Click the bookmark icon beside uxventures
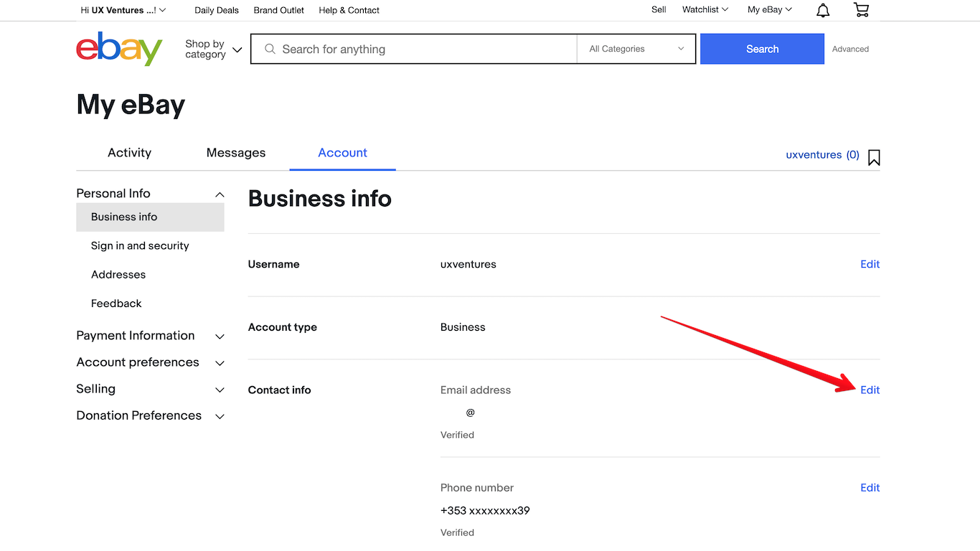The height and width of the screenshot is (551, 980). [x=874, y=157]
